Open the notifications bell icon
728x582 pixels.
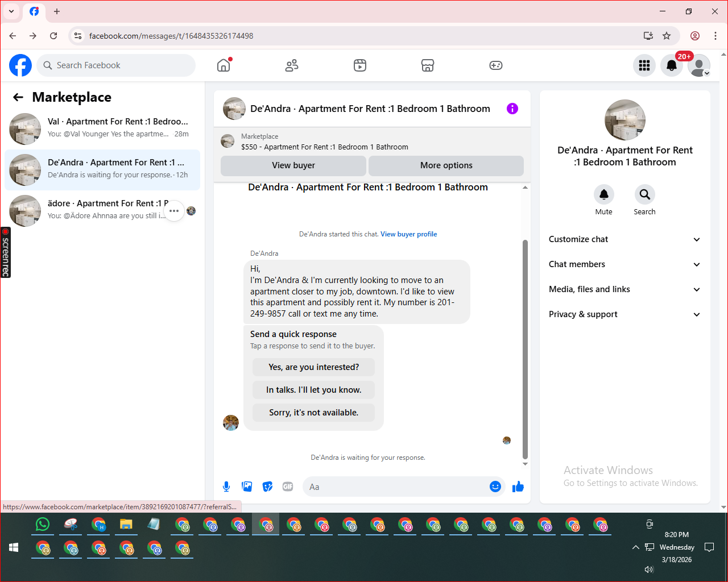click(672, 65)
